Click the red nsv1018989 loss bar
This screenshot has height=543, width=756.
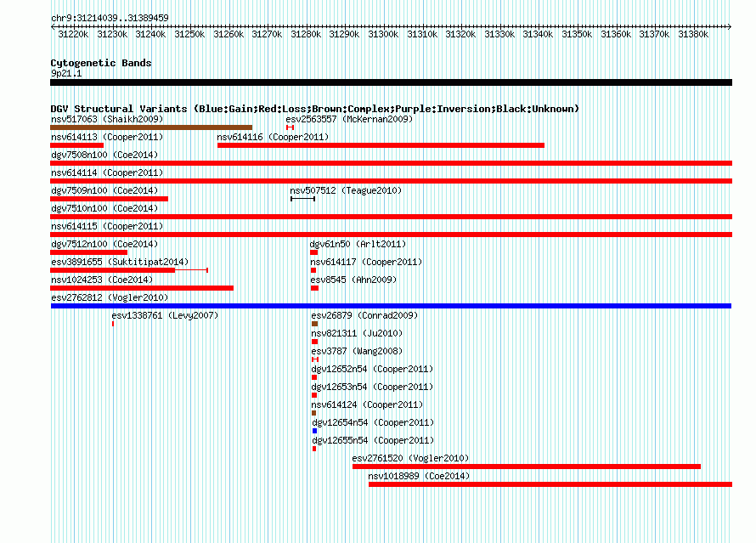[550, 484]
